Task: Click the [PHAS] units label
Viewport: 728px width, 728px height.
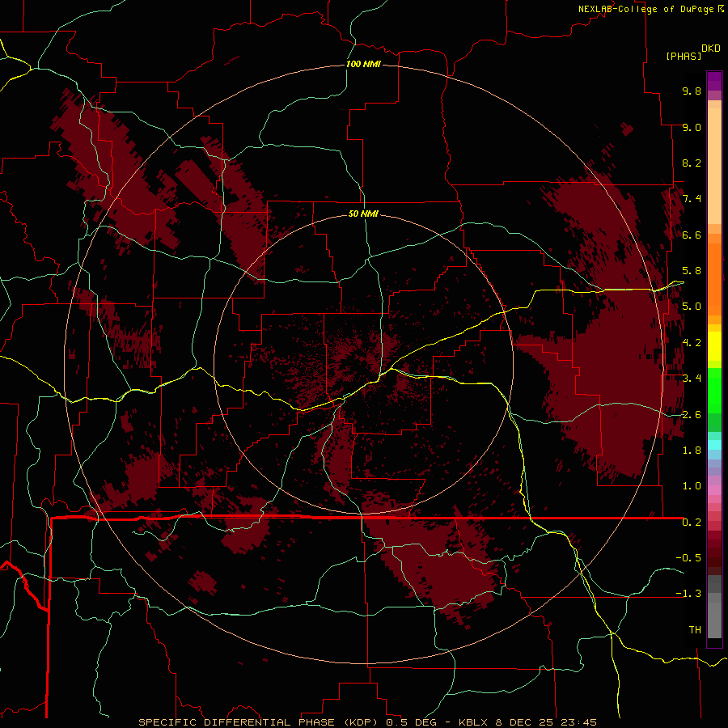Action: coord(684,56)
